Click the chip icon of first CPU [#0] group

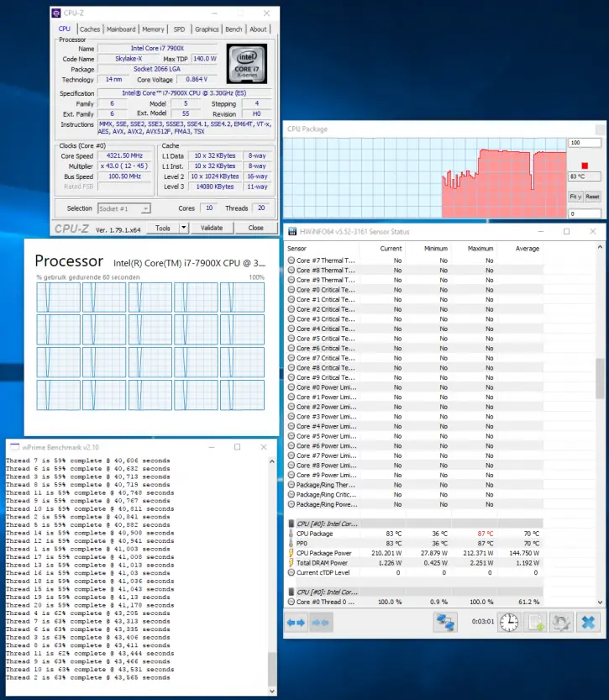(x=291, y=524)
